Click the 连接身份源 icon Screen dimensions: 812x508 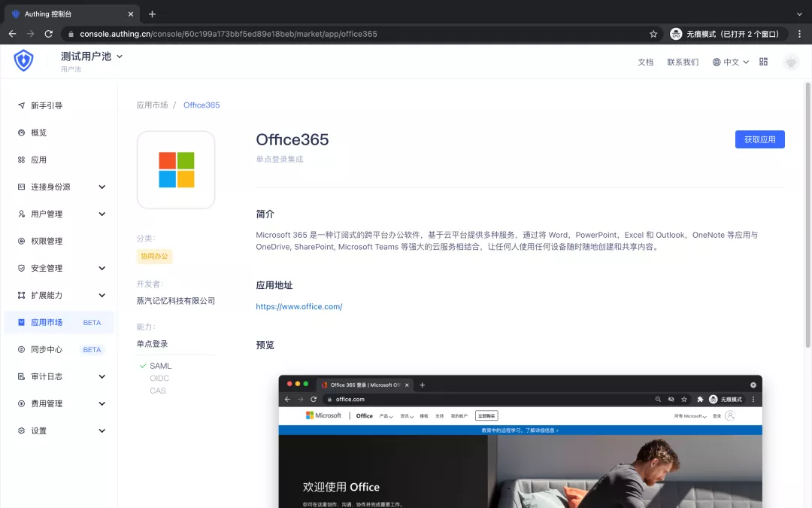click(x=21, y=187)
